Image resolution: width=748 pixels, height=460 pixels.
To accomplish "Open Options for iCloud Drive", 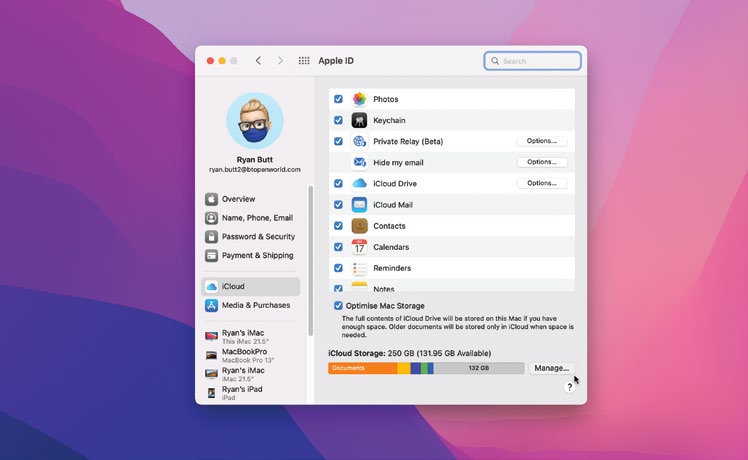I will coord(542,183).
